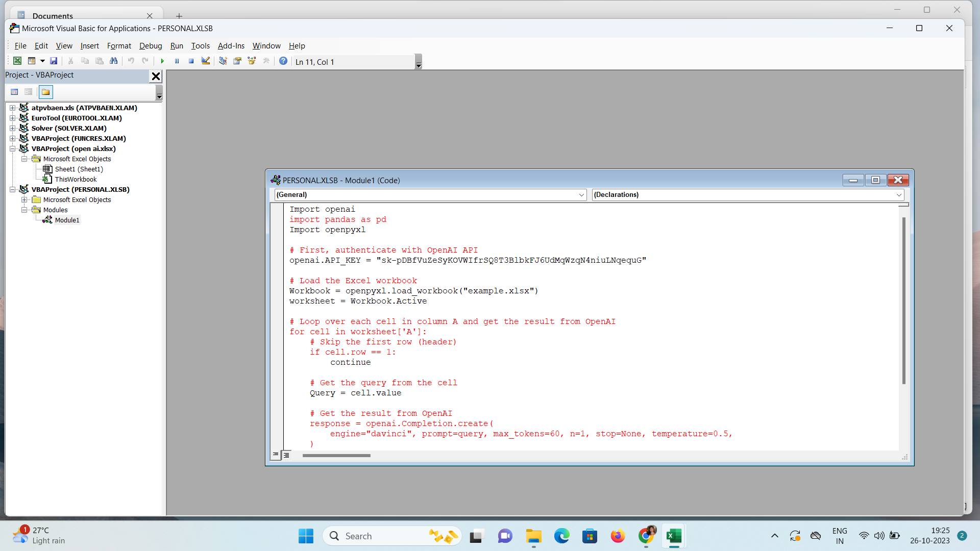Click the View Microsoft Excel icon
The width and height of the screenshot is (980, 551).
click(17, 61)
